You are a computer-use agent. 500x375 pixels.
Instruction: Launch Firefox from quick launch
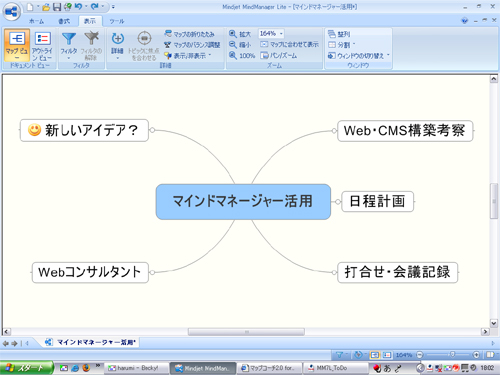(x=86, y=368)
